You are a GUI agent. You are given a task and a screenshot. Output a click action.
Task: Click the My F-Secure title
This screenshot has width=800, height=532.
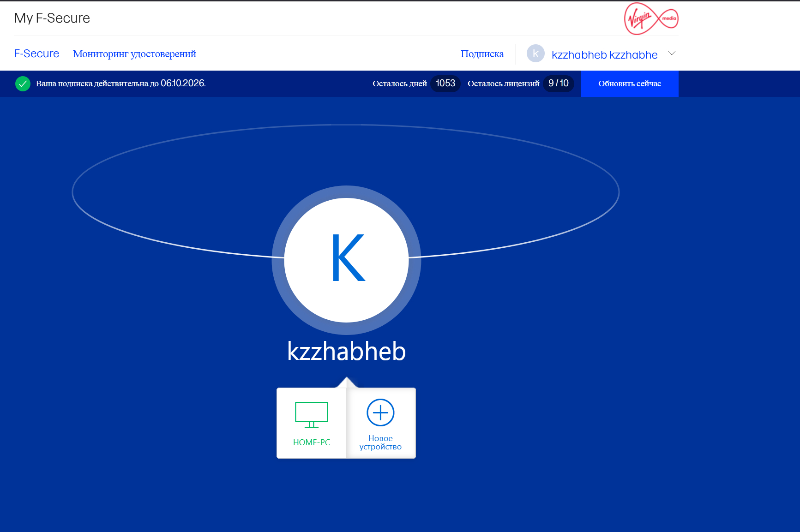coord(52,18)
